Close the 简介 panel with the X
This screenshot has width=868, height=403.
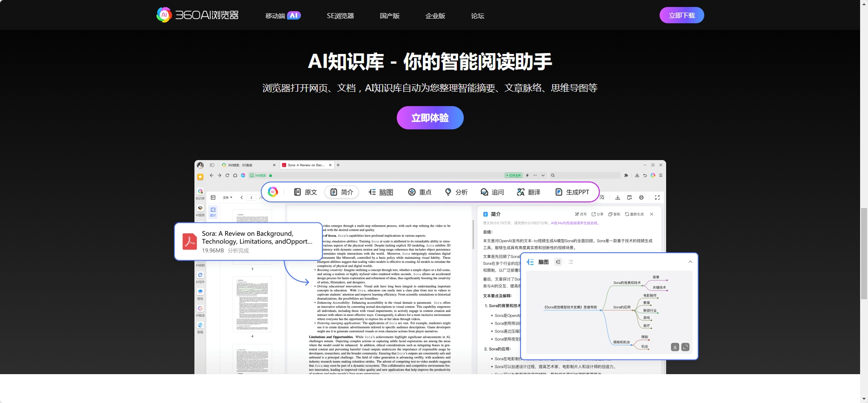652,215
